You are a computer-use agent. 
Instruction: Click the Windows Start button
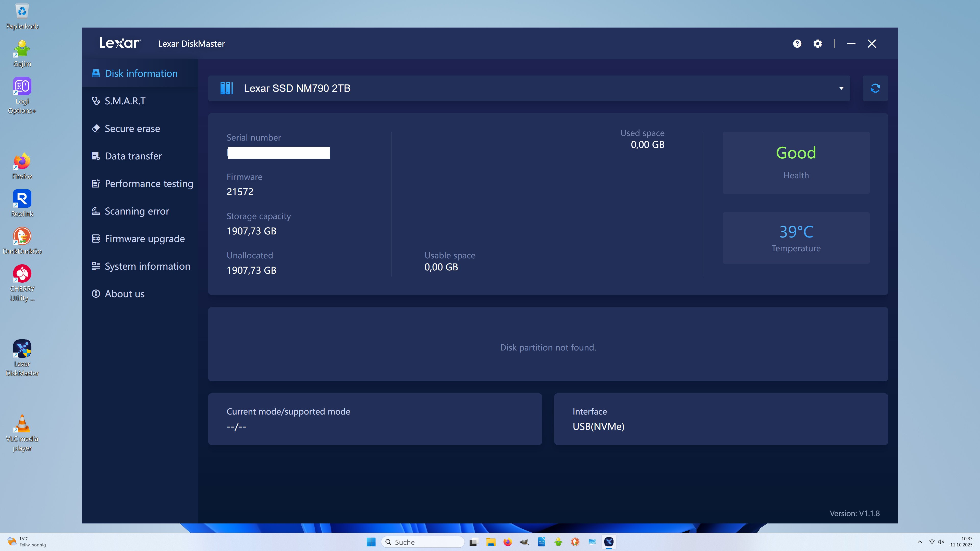[371, 542]
